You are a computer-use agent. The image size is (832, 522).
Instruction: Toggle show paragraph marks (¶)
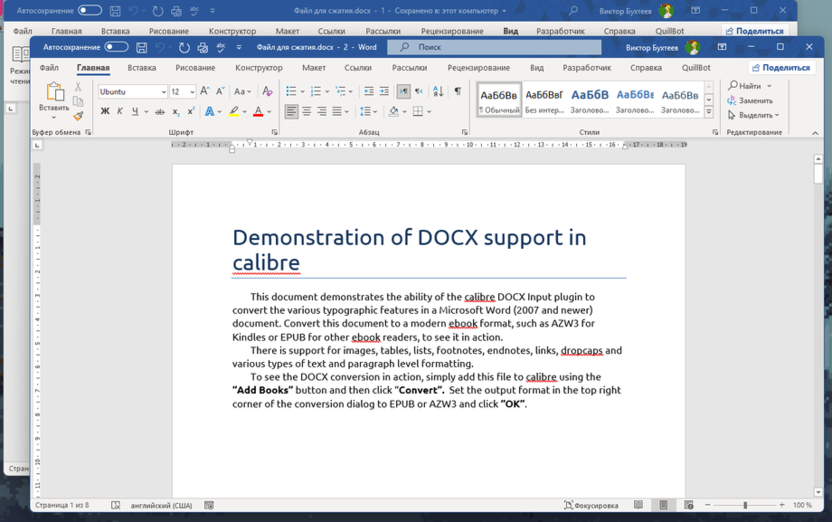click(458, 91)
